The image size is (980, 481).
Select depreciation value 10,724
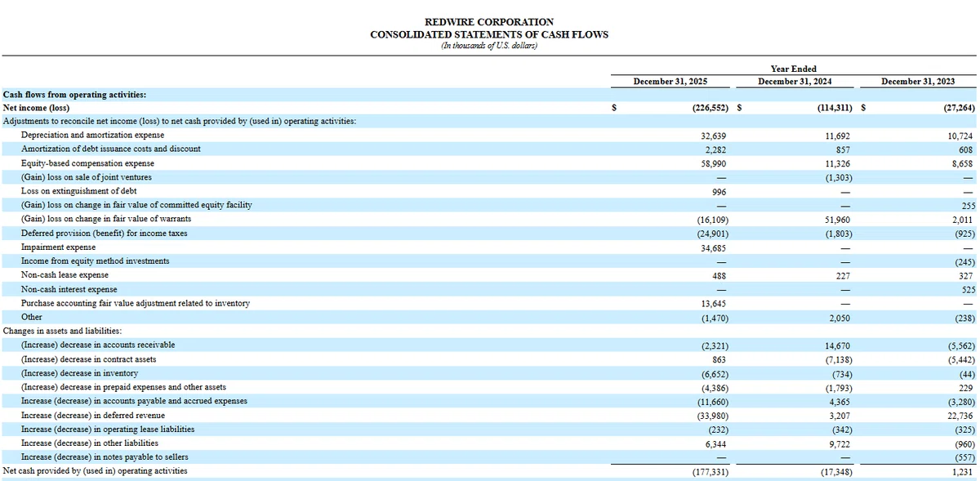pos(960,136)
